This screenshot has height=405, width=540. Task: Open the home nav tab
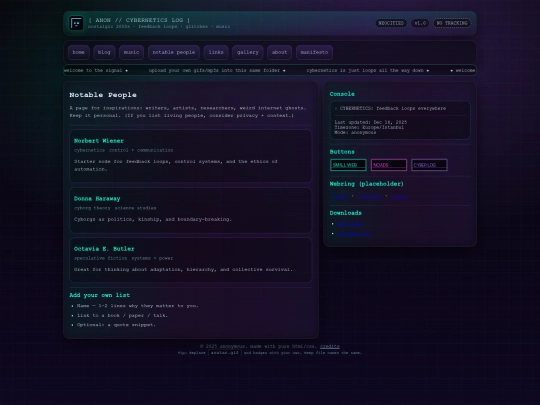tap(79, 52)
